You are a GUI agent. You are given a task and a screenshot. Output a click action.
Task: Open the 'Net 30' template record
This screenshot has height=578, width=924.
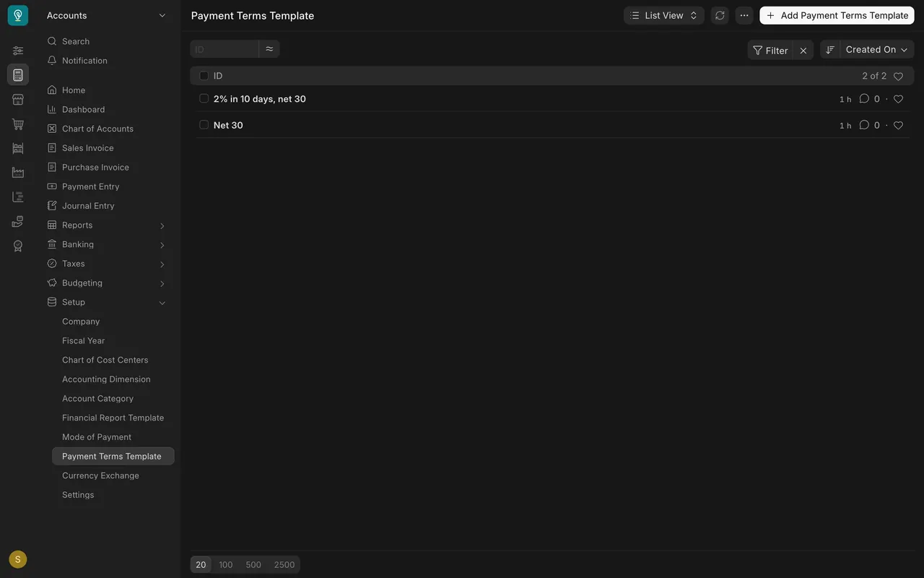coord(228,125)
